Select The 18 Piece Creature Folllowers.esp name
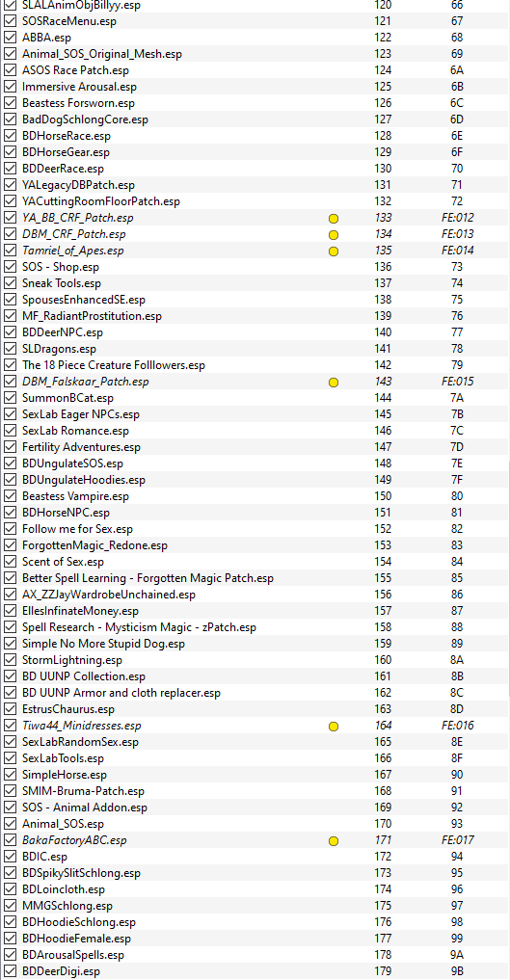Screen dimensions: 510x980 114,365
